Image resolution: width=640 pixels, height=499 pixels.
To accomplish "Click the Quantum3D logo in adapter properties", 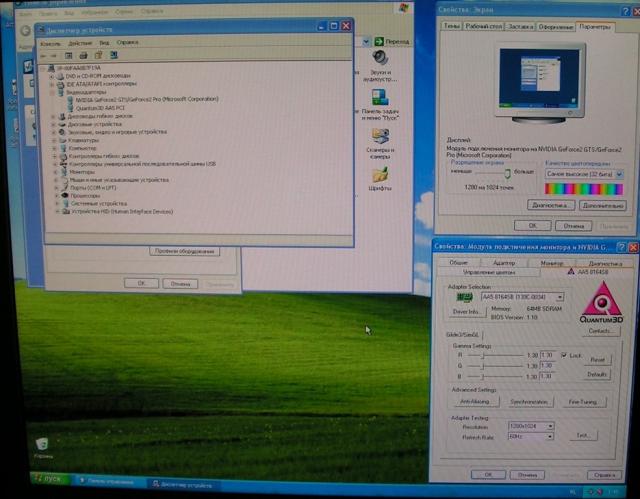I will point(601,302).
